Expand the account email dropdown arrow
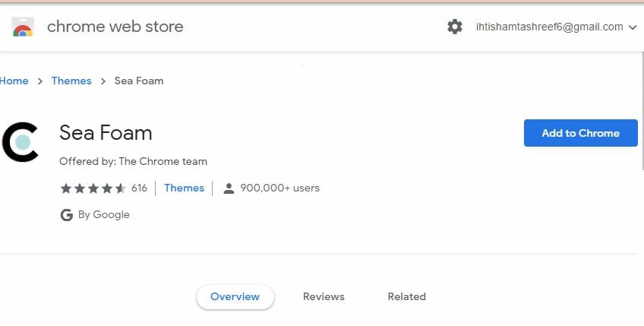The image size is (644, 326). 633,27
